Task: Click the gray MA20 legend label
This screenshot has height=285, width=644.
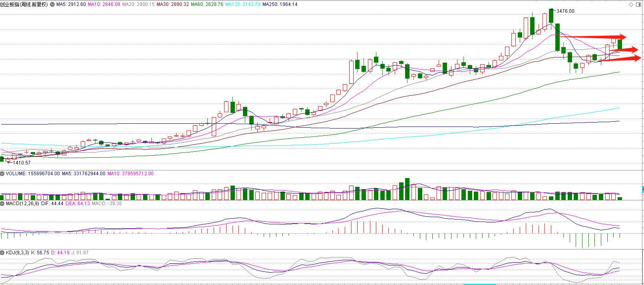Action: (138, 4)
